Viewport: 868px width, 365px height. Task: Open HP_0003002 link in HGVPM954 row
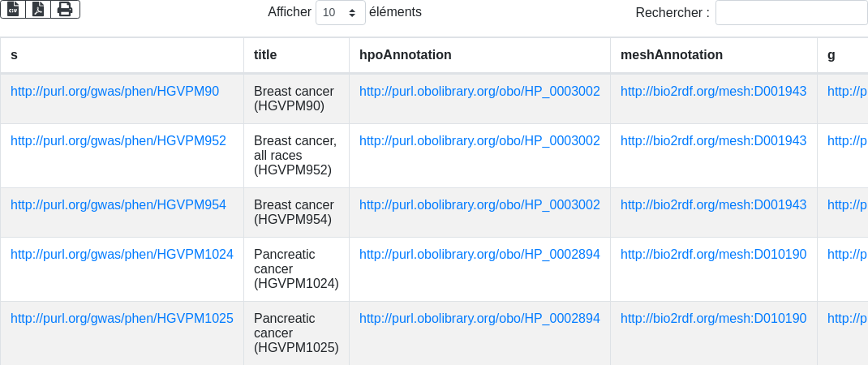[479, 205]
